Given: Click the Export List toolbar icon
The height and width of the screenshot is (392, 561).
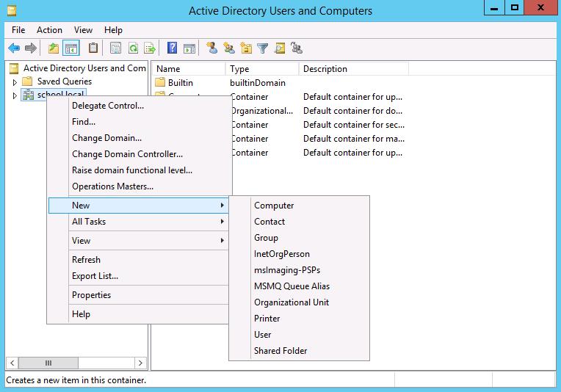Looking at the screenshot, I should pos(150,48).
